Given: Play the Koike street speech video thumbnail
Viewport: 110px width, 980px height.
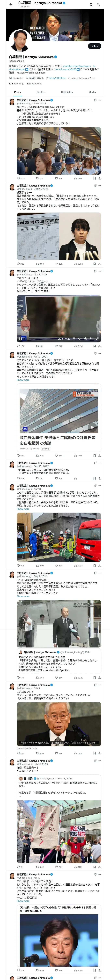Looking at the screenshot, I should click(x=59, y=151).
